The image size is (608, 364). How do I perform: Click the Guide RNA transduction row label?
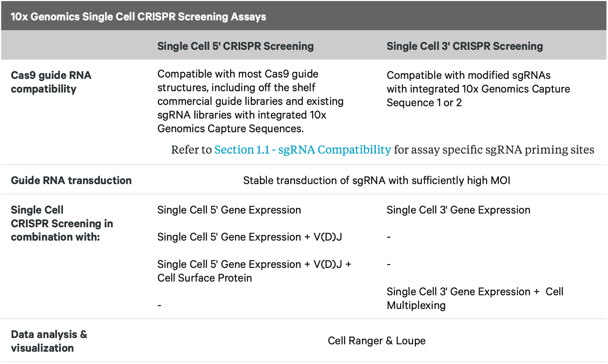[71, 180]
